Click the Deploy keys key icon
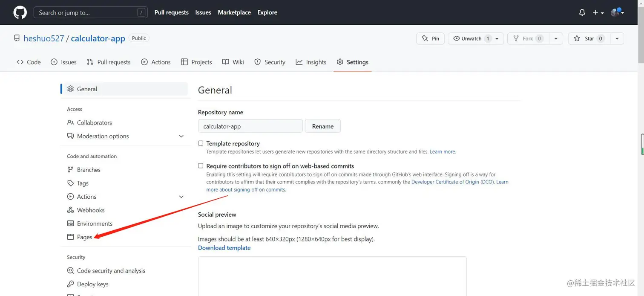Image resolution: width=644 pixels, height=296 pixels. click(x=70, y=284)
